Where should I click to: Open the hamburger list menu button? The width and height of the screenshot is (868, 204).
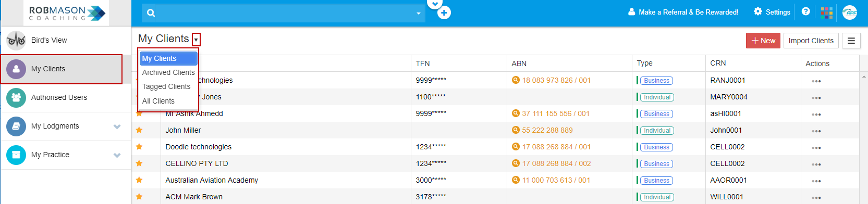point(851,41)
